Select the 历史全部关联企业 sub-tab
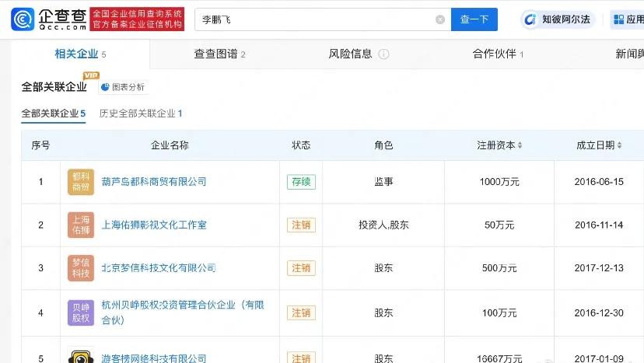Image resolution: width=644 pixels, height=363 pixels. point(141,113)
